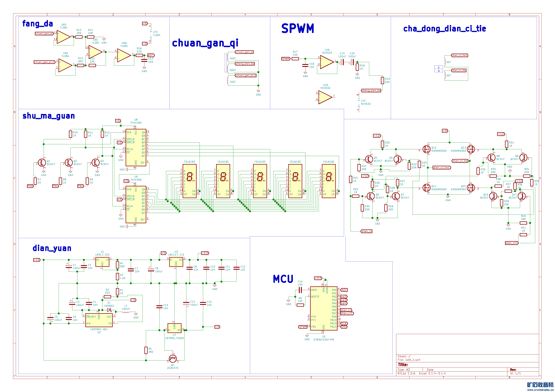Click the SPWM input label near R17
555x392 pixels.
coord(285,59)
